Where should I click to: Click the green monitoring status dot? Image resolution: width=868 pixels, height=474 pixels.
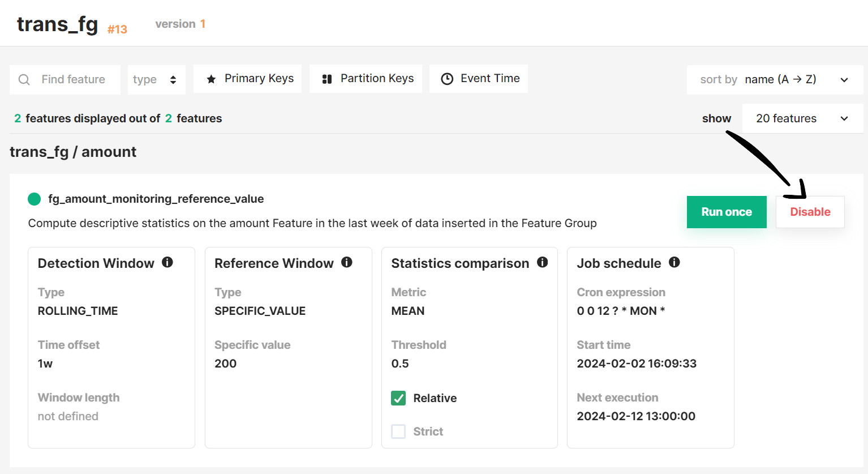click(x=34, y=199)
